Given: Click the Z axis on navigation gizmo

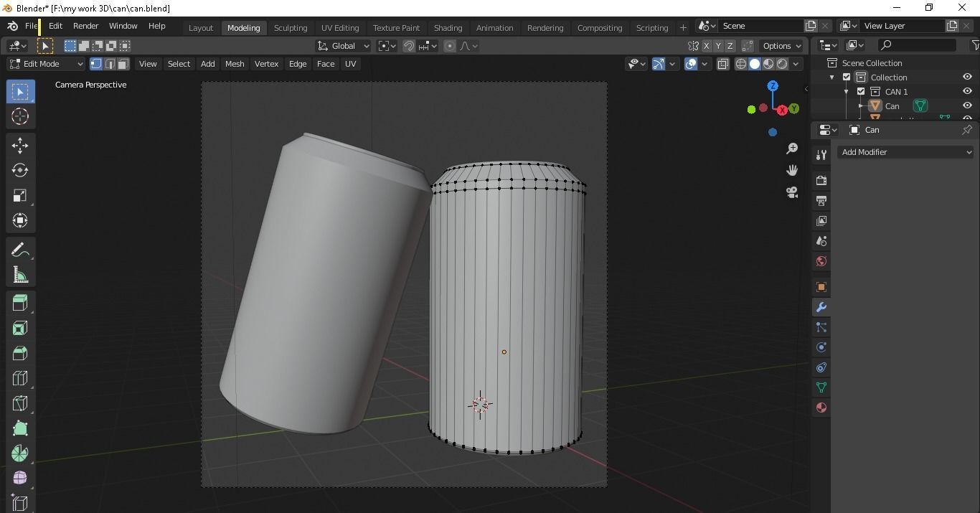Looking at the screenshot, I should tap(773, 86).
